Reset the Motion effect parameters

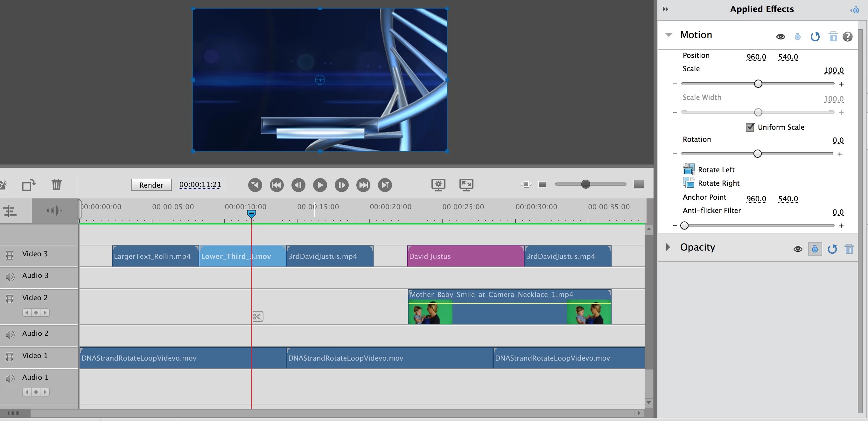[815, 36]
